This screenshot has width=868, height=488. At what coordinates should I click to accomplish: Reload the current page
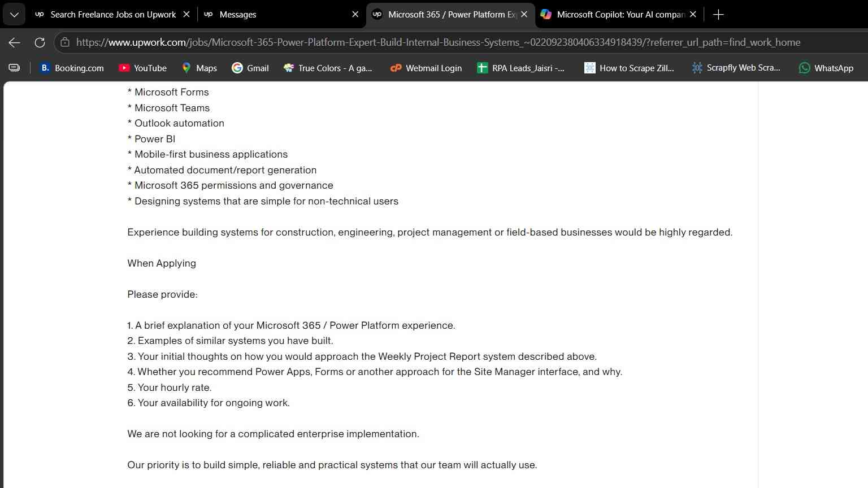40,42
